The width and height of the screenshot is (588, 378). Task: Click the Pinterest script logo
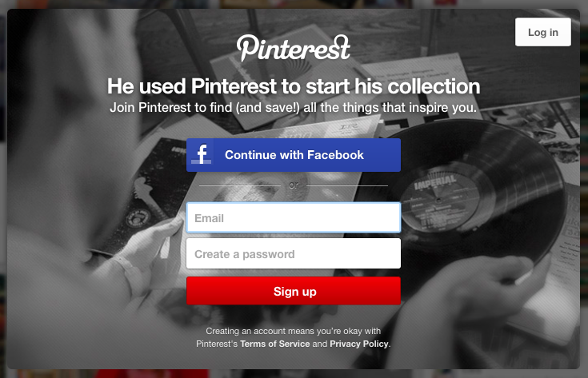[x=294, y=48]
